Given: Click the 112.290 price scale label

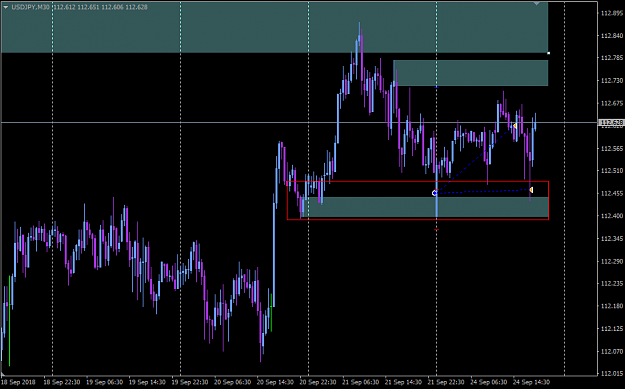Looking at the screenshot, I should 611,261.
